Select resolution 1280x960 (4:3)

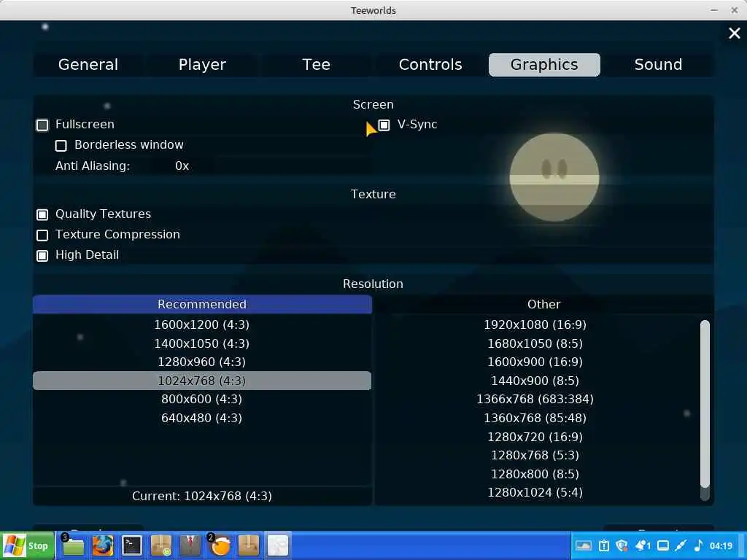pos(202,362)
